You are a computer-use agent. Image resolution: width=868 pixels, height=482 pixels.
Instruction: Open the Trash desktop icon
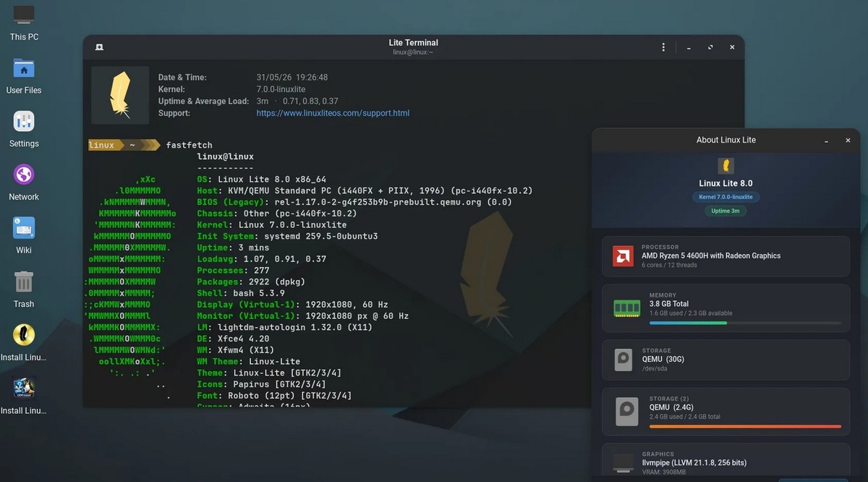pyautogui.click(x=24, y=282)
